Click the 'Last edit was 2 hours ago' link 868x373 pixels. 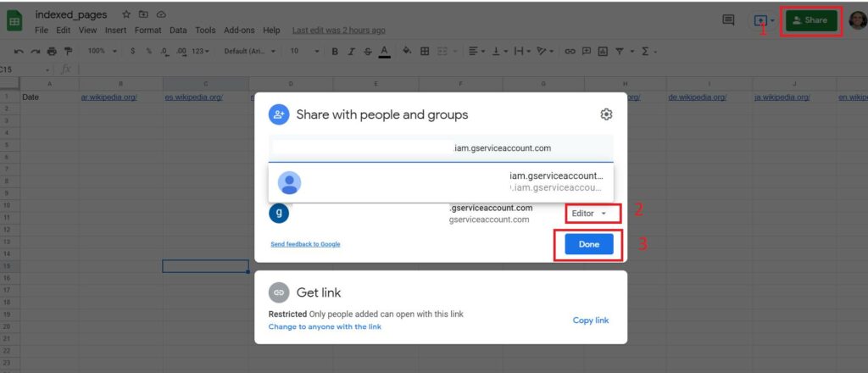339,31
